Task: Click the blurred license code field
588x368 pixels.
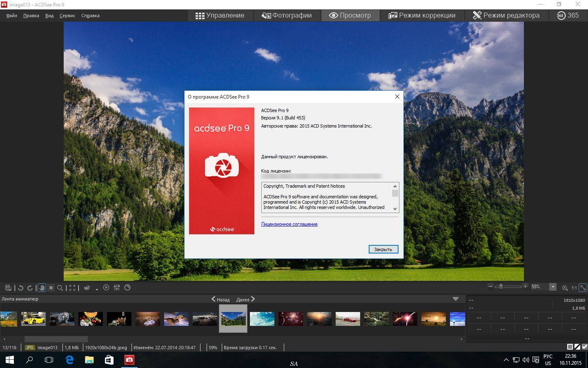Action: click(x=321, y=176)
